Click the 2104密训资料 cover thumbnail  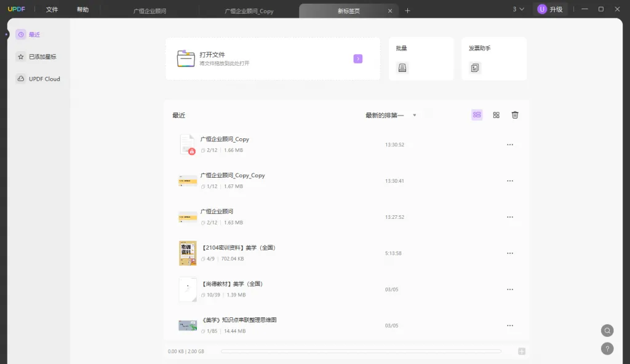coord(188,253)
